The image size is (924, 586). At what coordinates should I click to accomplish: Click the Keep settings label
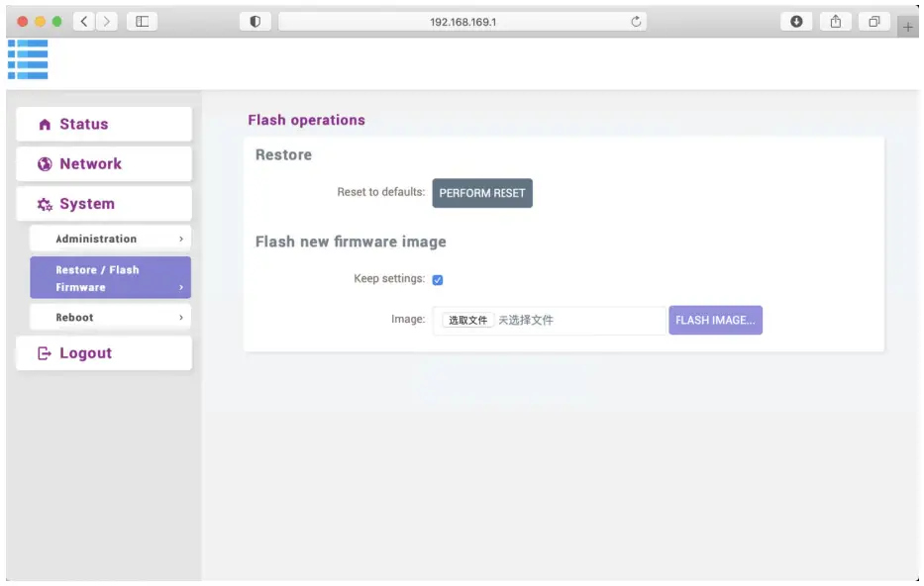coord(389,278)
